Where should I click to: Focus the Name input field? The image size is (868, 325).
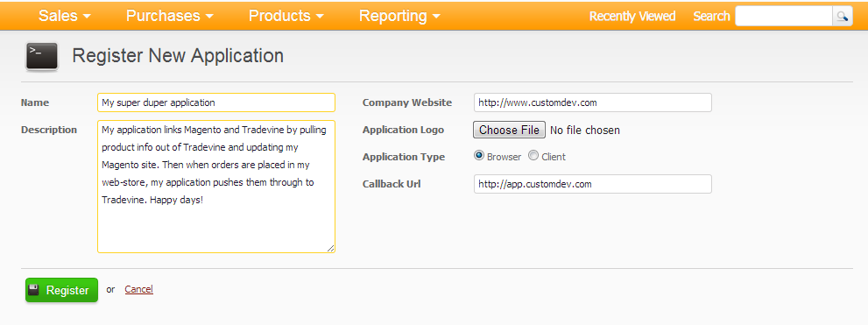[216, 102]
